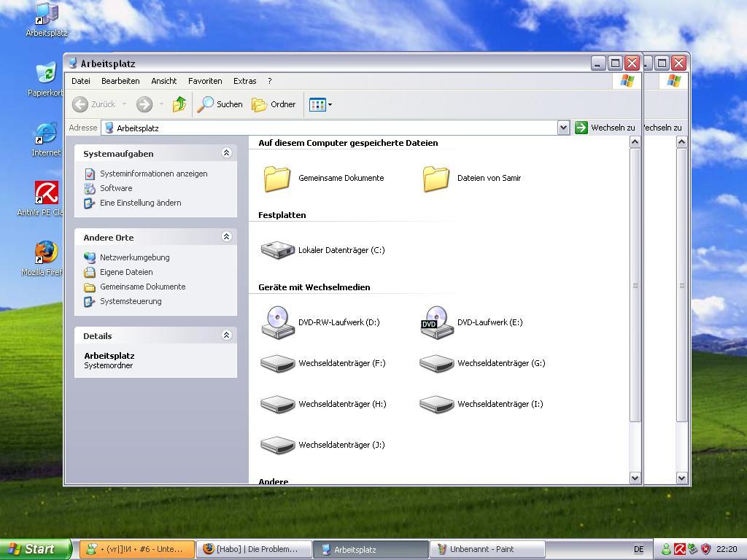
Task: Collapse the Andere Orte panel
Action: point(226,237)
